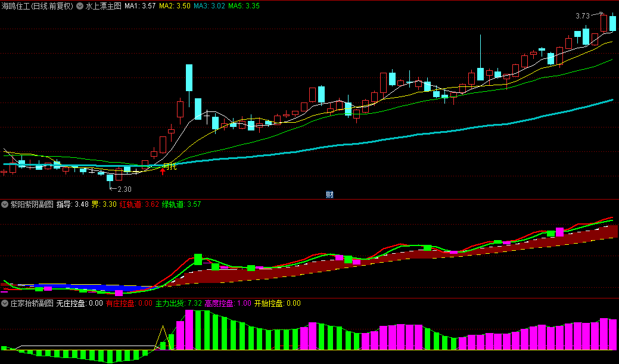Click the 指导: 3.48 value
This screenshot has height=364, width=619.
73,204
